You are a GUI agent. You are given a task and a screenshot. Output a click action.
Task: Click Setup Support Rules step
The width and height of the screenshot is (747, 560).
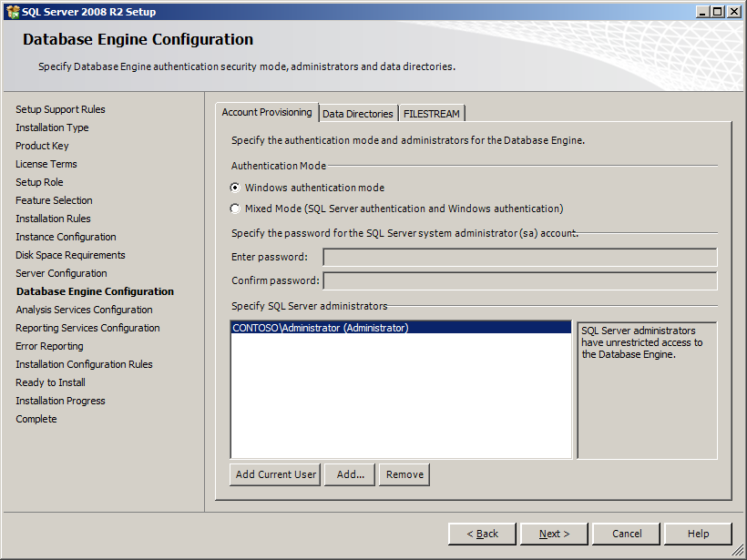click(x=60, y=109)
